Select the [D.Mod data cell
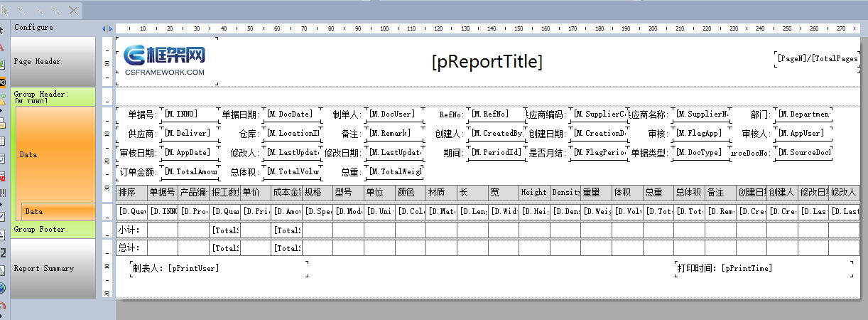This screenshot has height=320, width=868. tap(349, 211)
